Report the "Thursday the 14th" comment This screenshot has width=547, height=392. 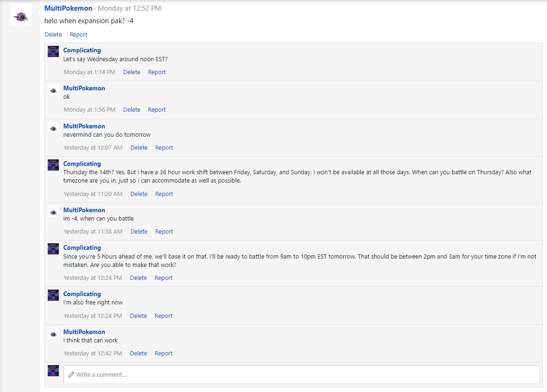click(x=164, y=194)
